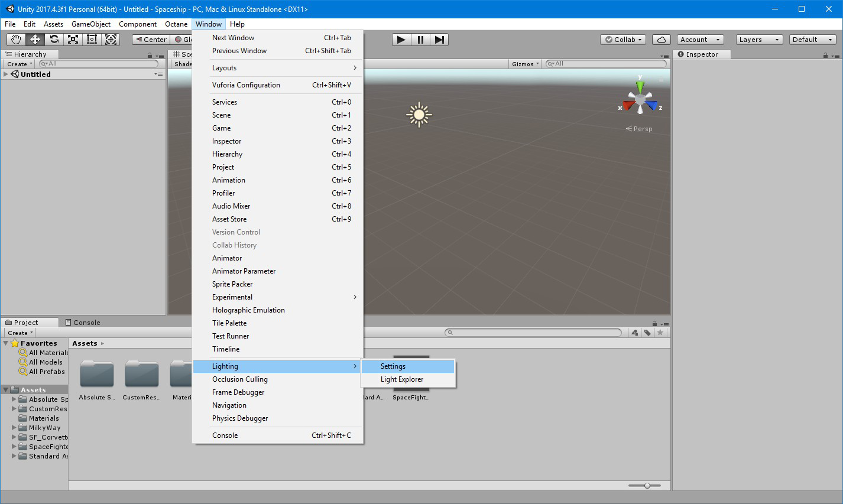Select the combined Transform tool
The width and height of the screenshot is (843, 504).
pyautogui.click(x=111, y=40)
